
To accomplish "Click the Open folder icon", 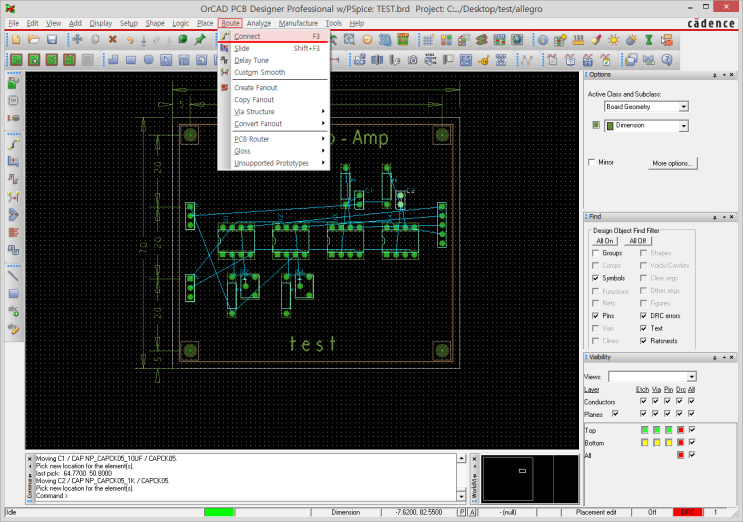I will point(33,39).
